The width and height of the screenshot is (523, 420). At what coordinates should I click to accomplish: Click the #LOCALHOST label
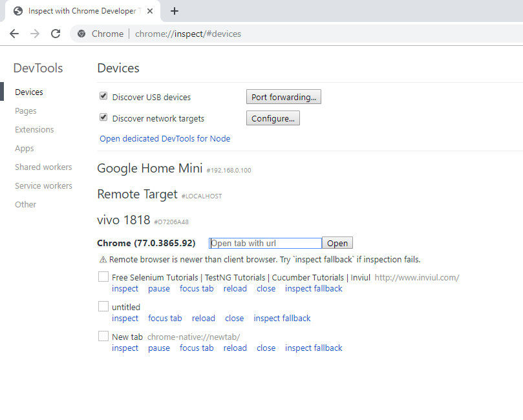(x=202, y=196)
